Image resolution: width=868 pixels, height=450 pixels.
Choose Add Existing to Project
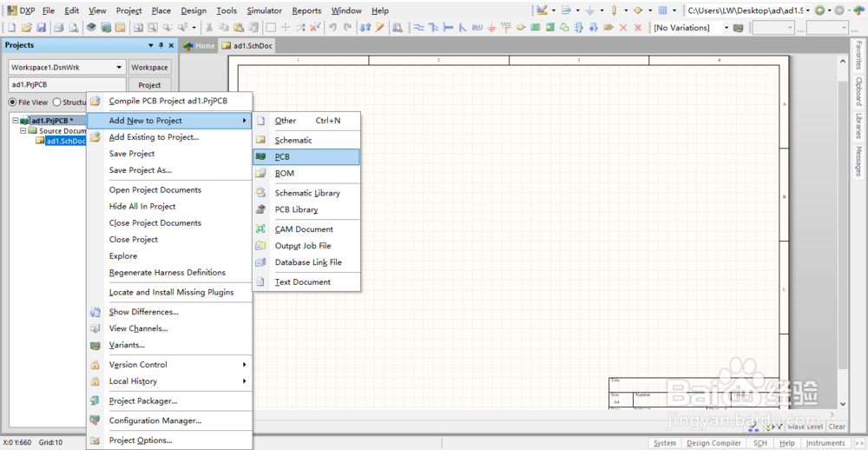point(170,137)
